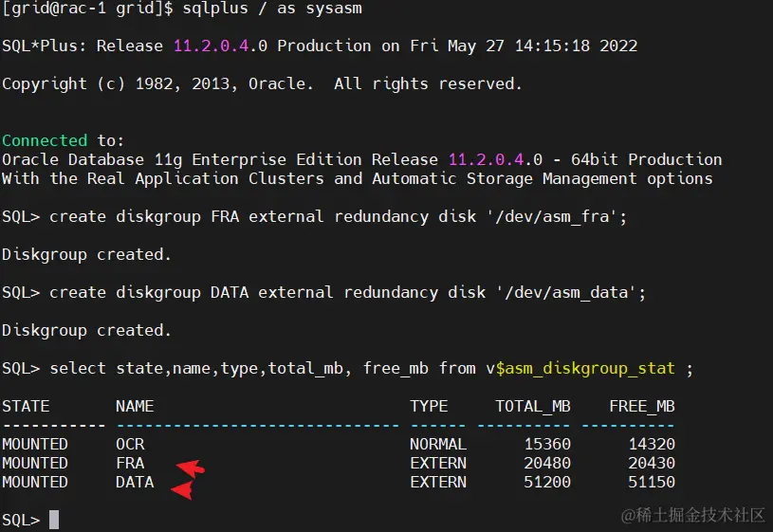Click the path '/dev/asm_fra'
This screenshot has height=532, width=773.
(x=552, y=217)
